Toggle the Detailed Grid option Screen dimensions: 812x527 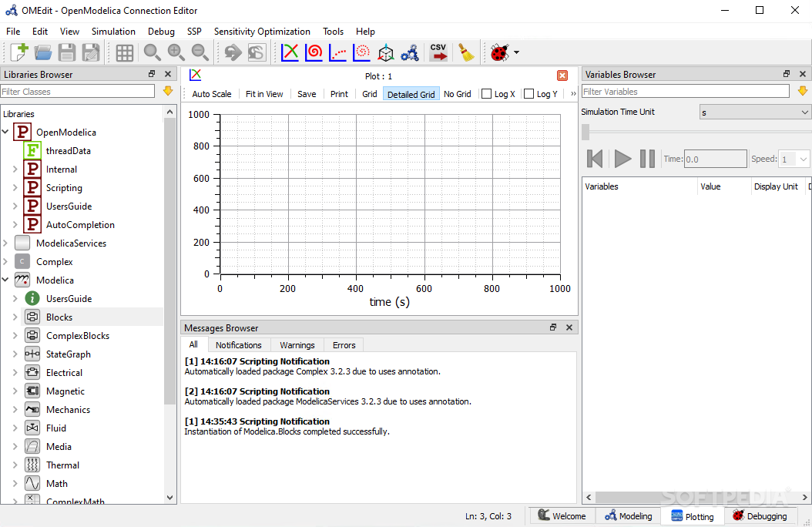click(x=411, y=94)
